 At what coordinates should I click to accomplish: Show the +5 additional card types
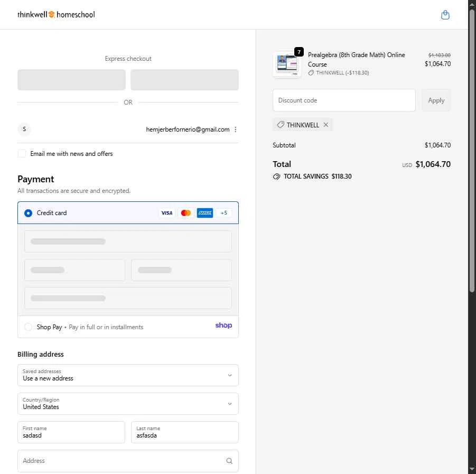(224, 213)
